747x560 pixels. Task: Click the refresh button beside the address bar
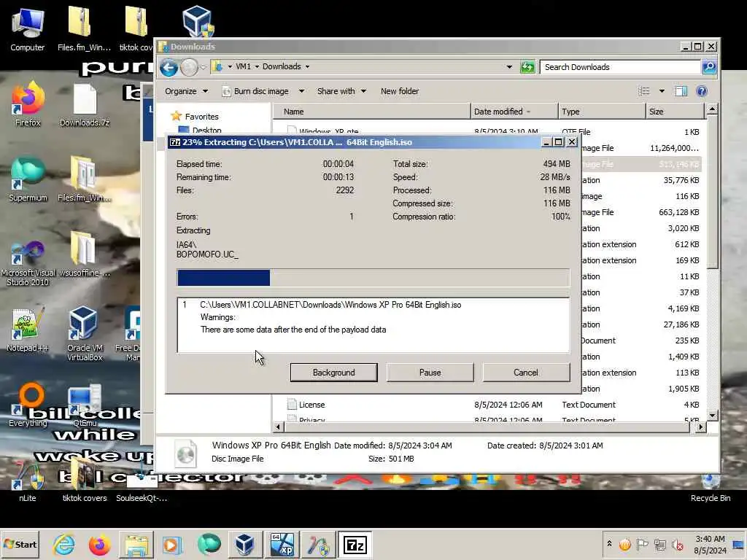click(x=527, y=67)
